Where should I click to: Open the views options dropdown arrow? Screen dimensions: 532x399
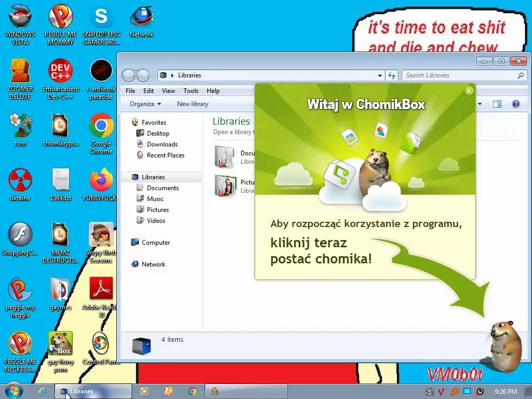point(480,104)
